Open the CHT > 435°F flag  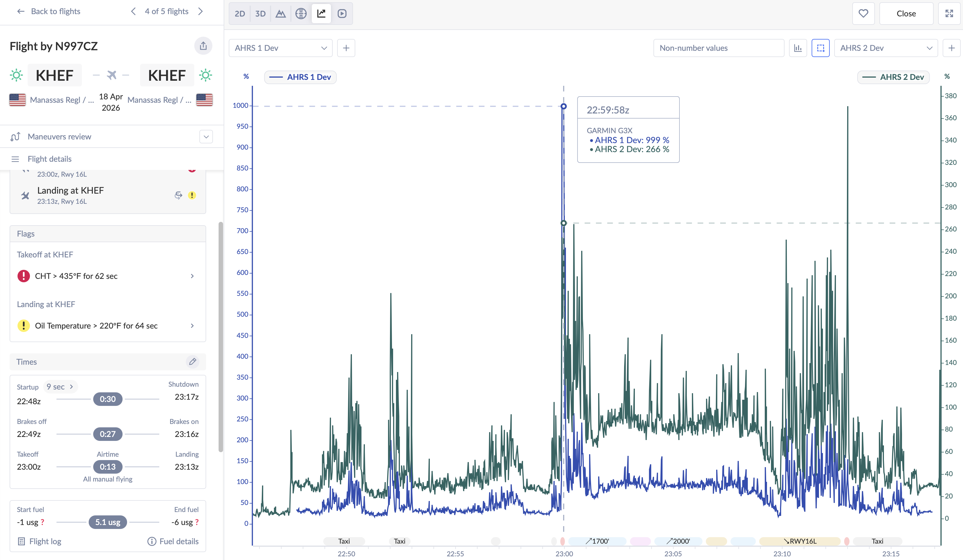click(x=108, y=276)
